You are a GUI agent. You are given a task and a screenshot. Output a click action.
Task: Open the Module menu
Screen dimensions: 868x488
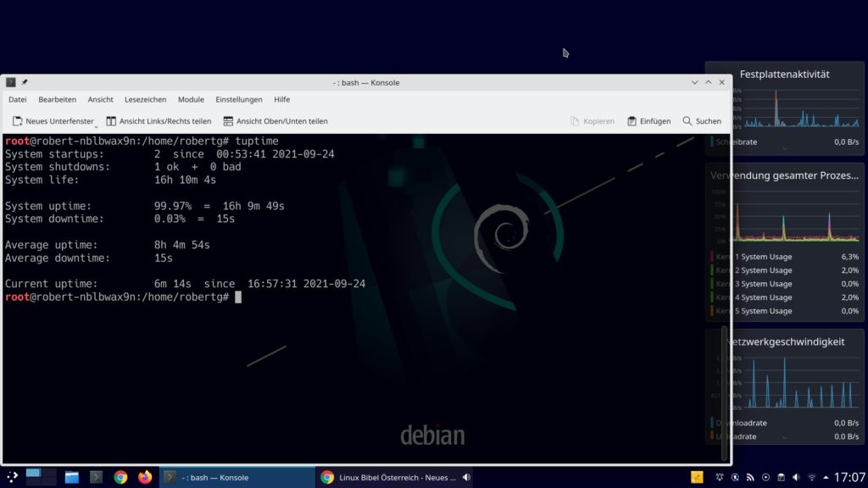191,100
